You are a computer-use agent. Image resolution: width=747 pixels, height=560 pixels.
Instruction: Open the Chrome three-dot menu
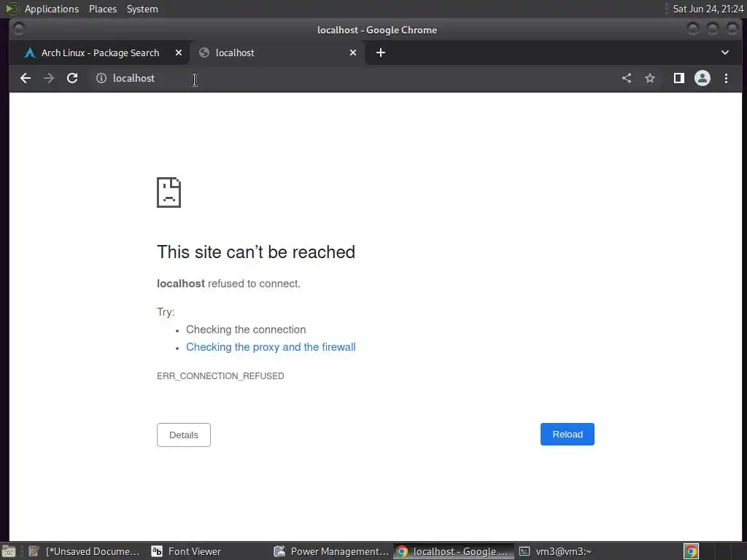[x=726, y=78]
